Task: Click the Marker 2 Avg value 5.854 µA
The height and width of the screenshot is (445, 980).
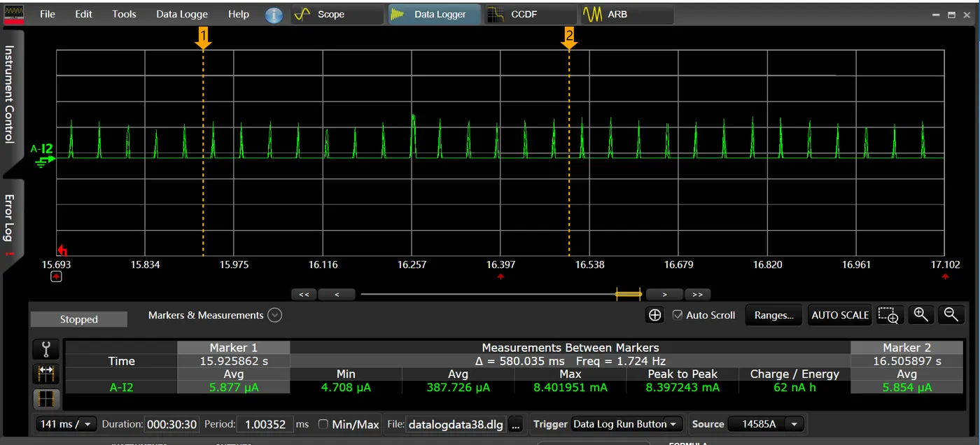Action: pyautogui.click(x=906, y=387)
